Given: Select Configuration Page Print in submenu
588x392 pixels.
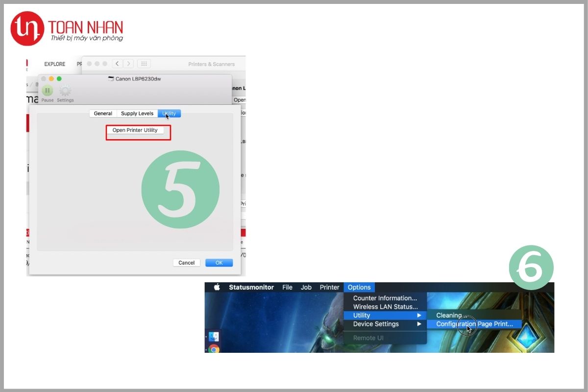Looking at the screenshot, I should (x=474, y=324).
